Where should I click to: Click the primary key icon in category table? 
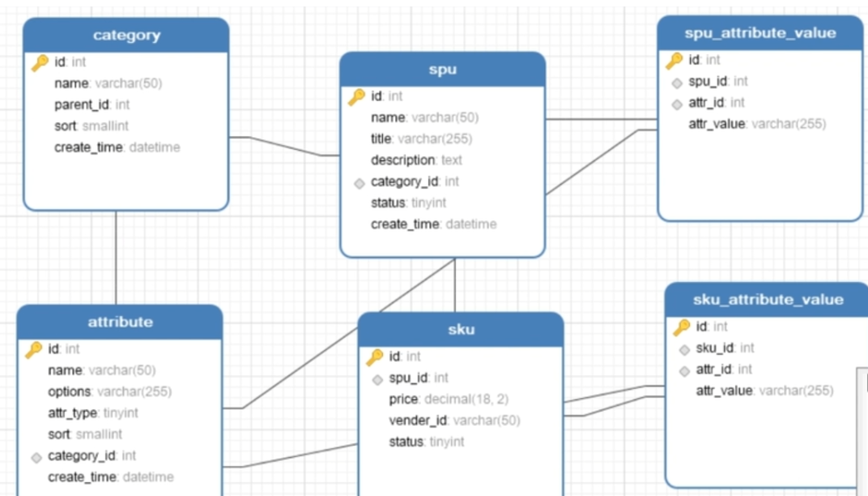point(40,62)
